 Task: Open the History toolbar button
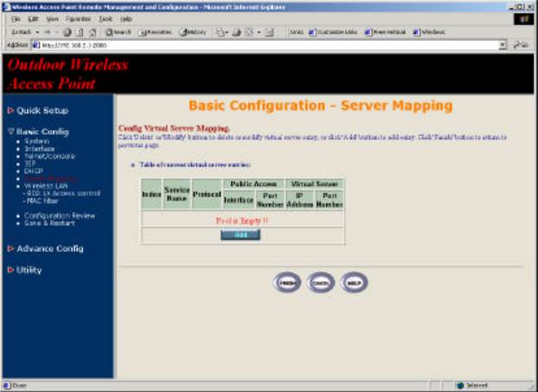click(193, 32)
